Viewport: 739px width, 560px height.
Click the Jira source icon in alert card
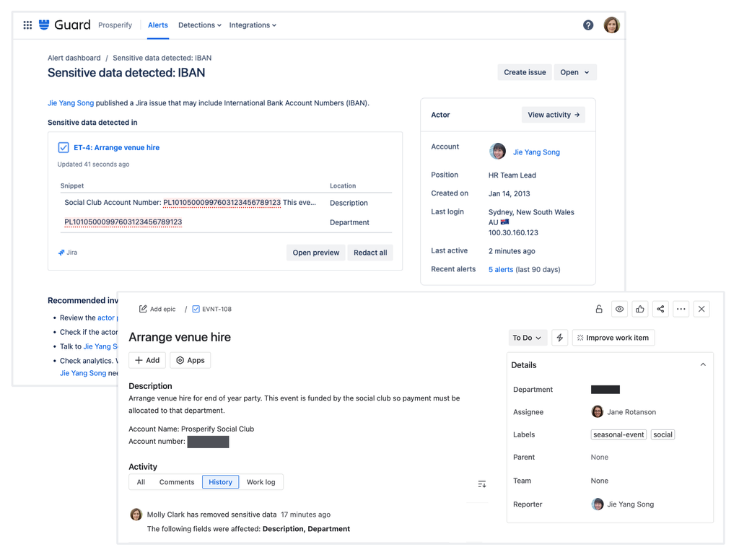61,253
